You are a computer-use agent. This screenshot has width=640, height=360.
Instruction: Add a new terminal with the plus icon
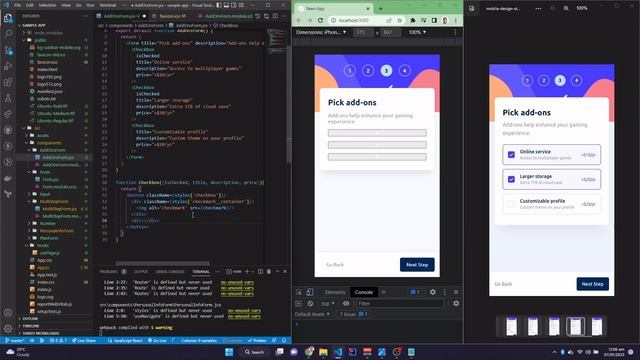(x=247, y=271)
